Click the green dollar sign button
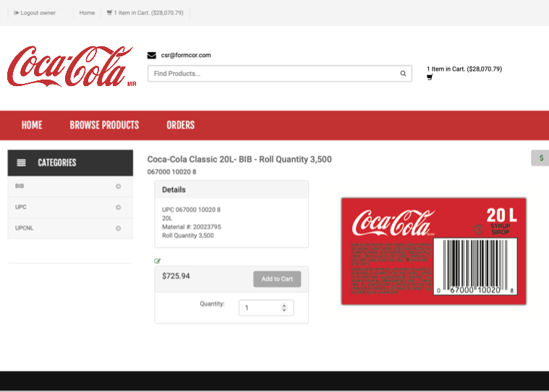Image resolution: width=549 pixels, height=392 pixels. point(541,158)
